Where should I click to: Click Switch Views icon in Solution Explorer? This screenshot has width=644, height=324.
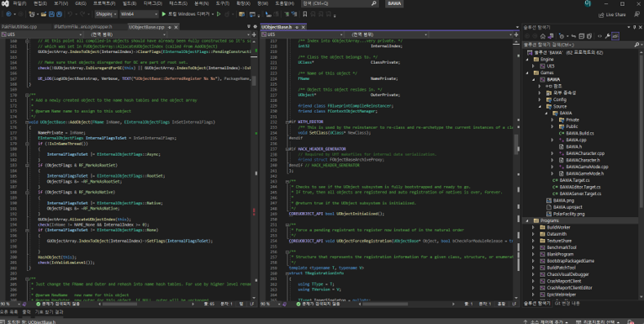(551, 36)
